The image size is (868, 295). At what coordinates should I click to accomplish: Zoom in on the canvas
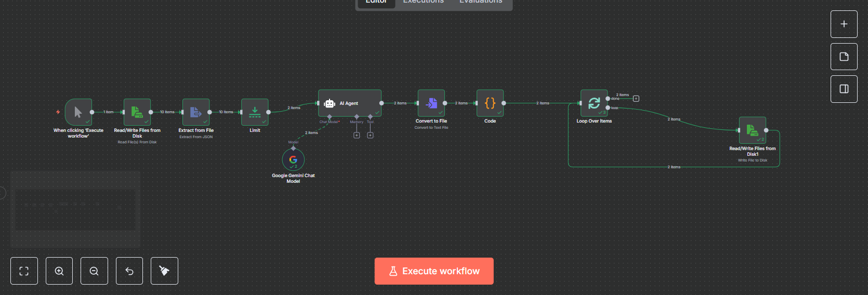coord(59,271)
